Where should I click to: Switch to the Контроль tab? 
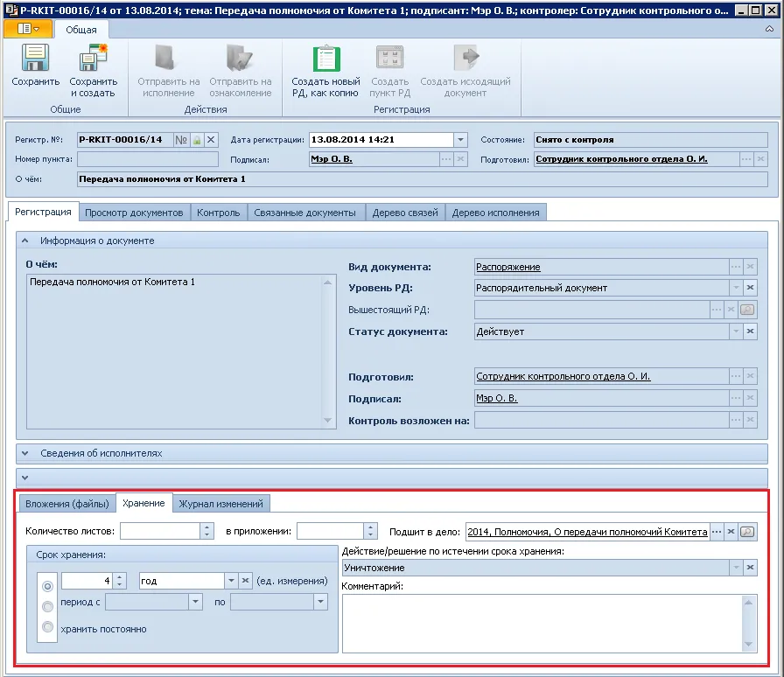pos(218,213)
